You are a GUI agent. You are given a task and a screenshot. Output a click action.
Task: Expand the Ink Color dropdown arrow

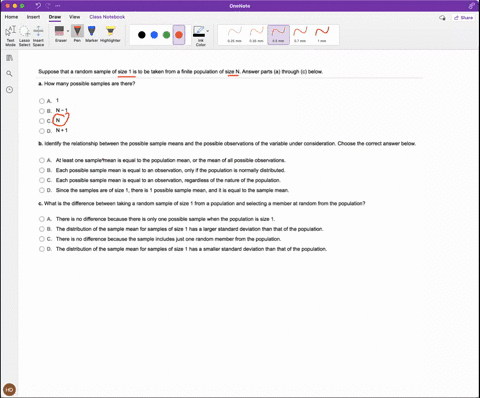pyautogui.click(x=208, y=31)
